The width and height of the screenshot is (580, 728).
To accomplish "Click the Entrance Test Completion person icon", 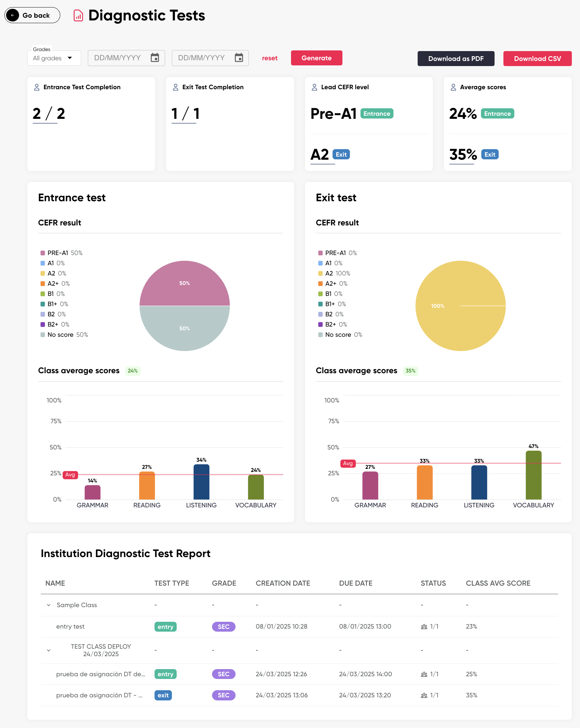I will [x=37, y=87].
